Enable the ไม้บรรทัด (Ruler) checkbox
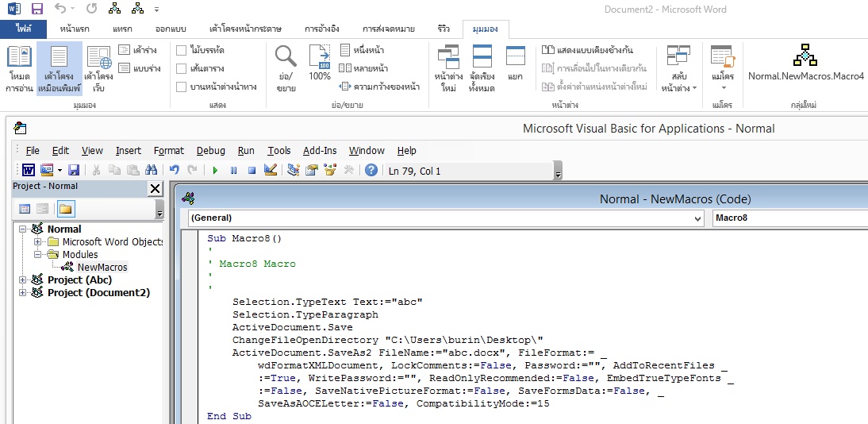 click(x=182, y=50)
